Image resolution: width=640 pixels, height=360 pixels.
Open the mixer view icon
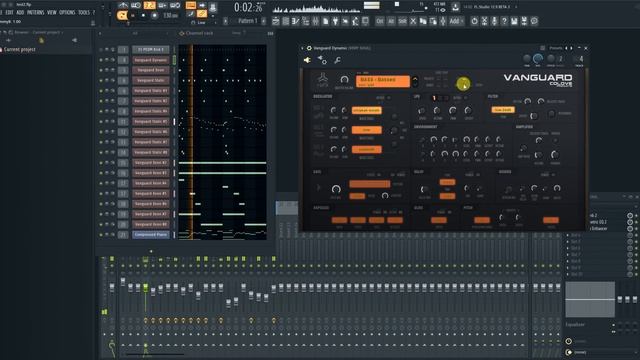pos(316,21)
